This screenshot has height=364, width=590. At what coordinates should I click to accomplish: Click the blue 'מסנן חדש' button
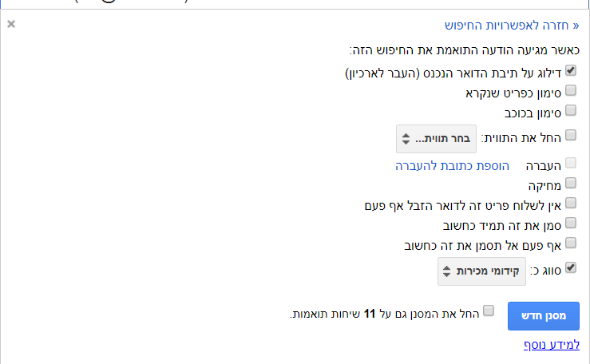544,315
